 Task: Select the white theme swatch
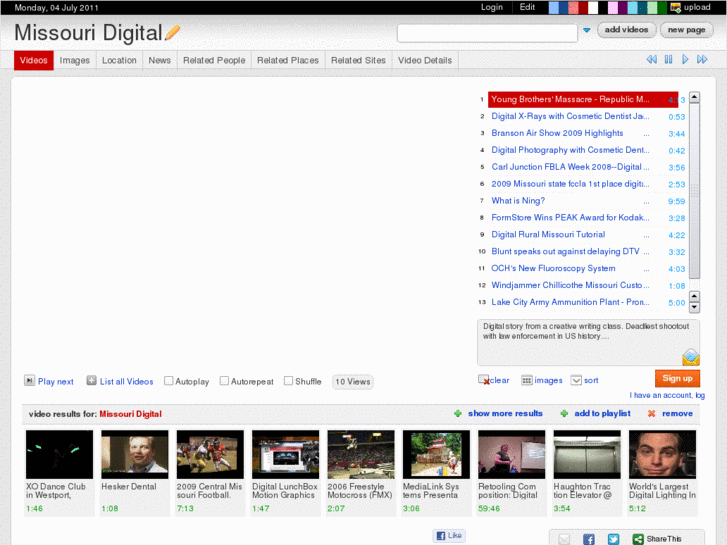pyautogui.click(x=593, y=8)
